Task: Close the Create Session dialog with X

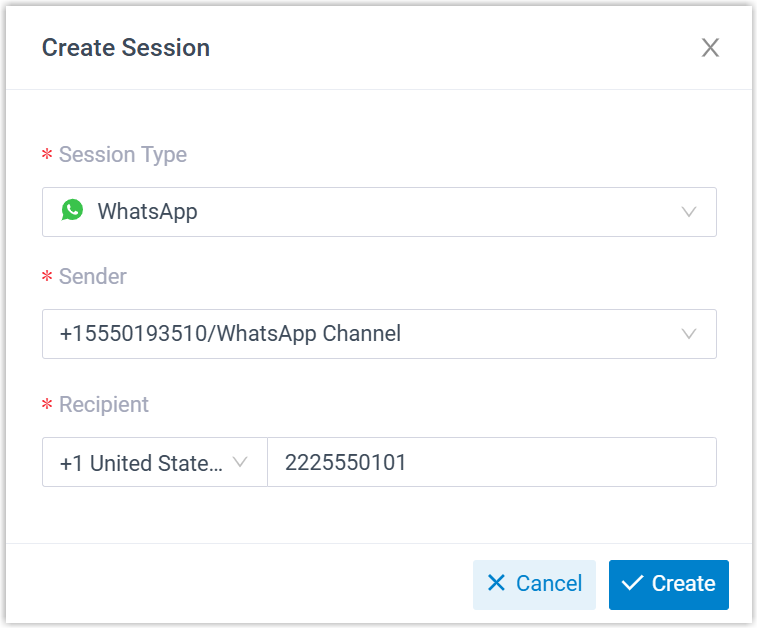Action: (710, 48)
